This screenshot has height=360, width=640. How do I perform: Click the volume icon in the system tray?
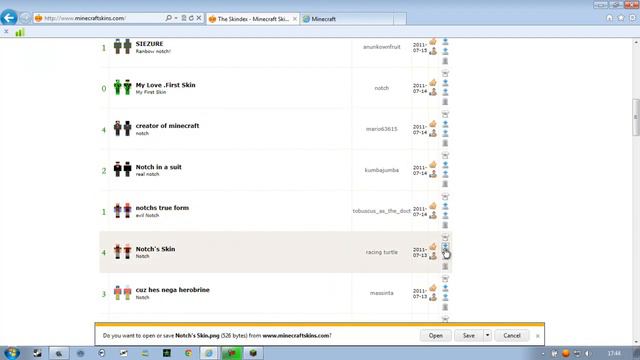point(587,353)
